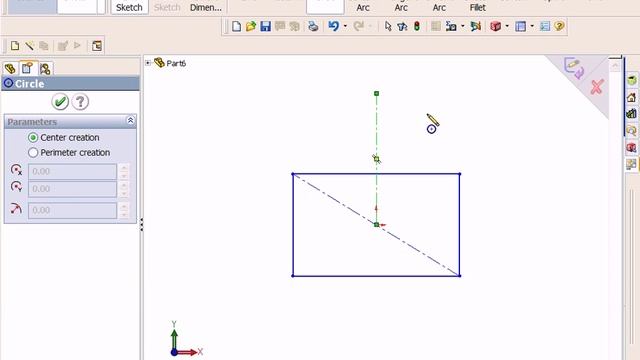
Task: Open dropdown arrow next to red cube icon
Action: pyautogui.click(x=507, y=27)
